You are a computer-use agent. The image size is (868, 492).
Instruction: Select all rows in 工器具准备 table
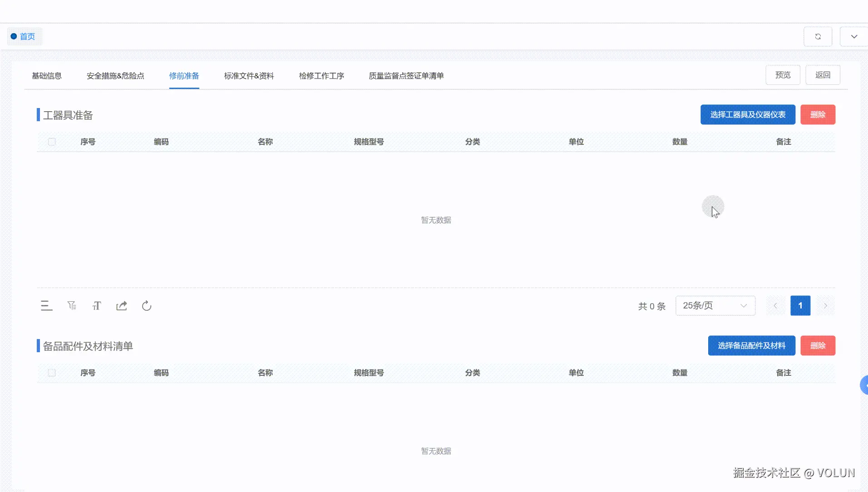(52, 142)
